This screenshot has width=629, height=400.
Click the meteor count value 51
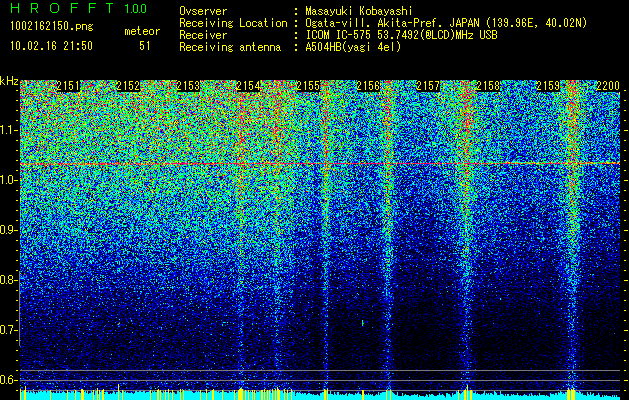[x=144, y=46]
